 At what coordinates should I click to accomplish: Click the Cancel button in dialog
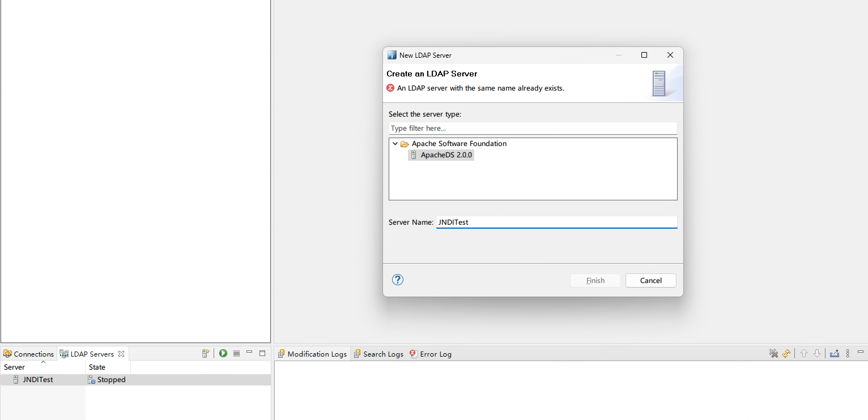651,280
